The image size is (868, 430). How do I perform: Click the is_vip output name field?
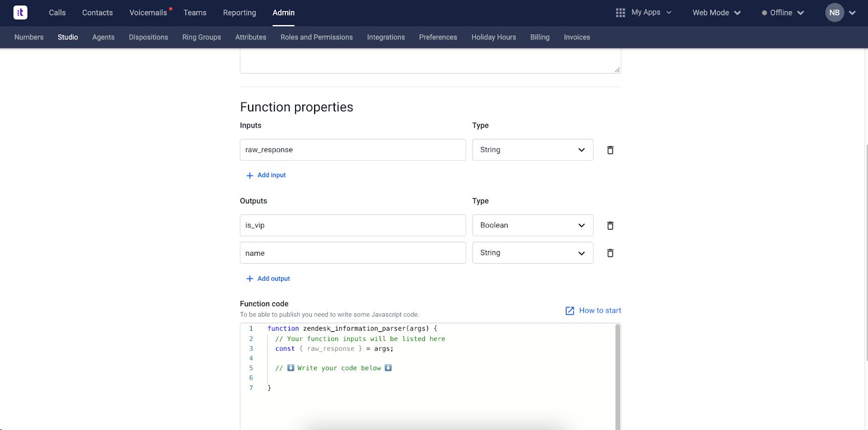pyautogui.click(x=353, y=225)
